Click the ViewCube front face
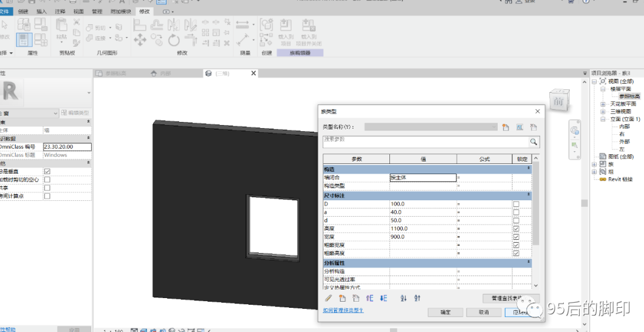644x332 pixels. pyautogui.click(x=558, y=101)
